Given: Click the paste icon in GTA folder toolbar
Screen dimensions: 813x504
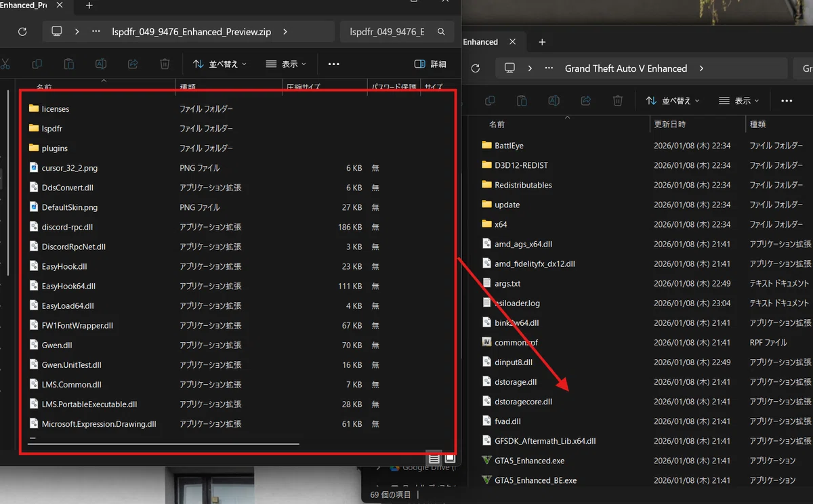Looking at the screenshot, I should tap(521, 100).
